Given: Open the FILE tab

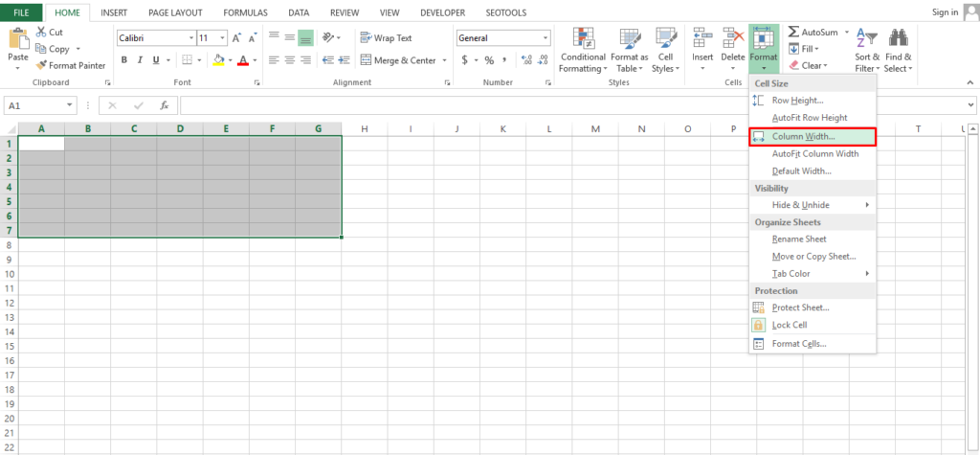Looking at the screenshot, I should coord(21,12).
